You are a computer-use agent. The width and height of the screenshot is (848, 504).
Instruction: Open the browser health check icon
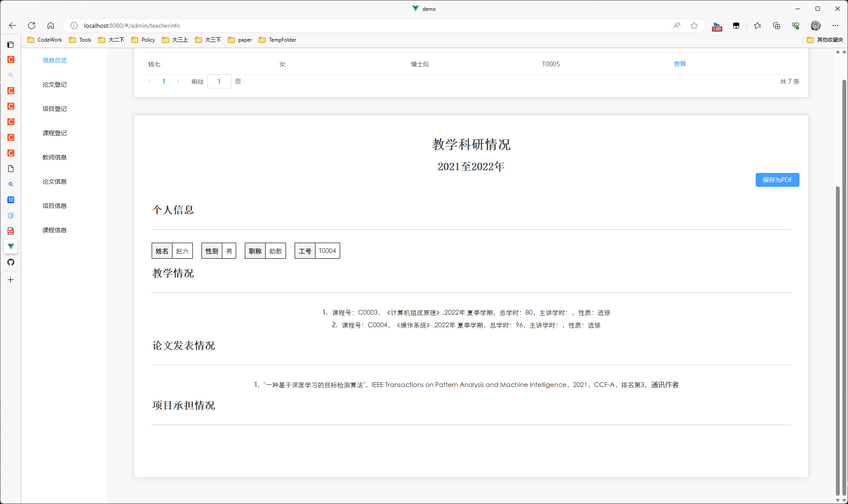pyautogui.click(x=796, y=26)
